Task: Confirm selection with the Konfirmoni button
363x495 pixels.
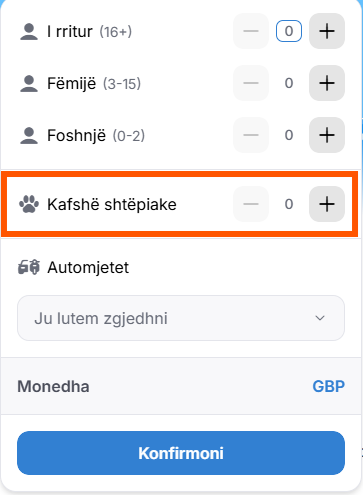Action: point(181,453)
